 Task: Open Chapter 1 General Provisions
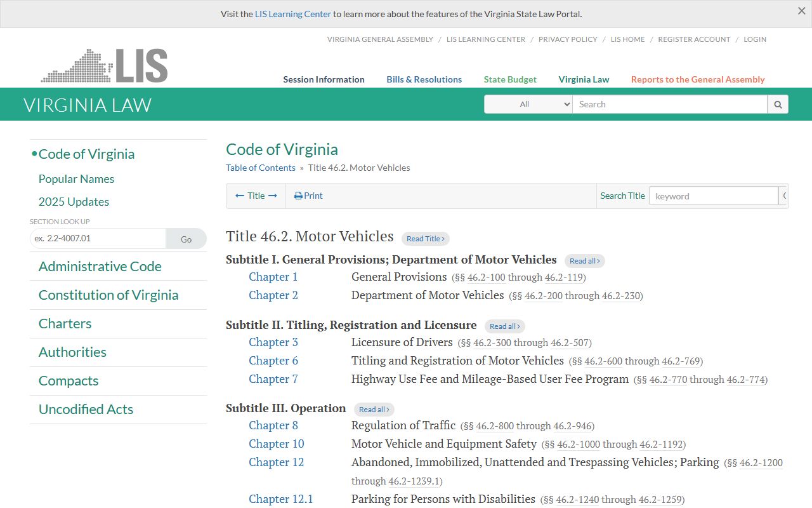[x=273, y=277]
